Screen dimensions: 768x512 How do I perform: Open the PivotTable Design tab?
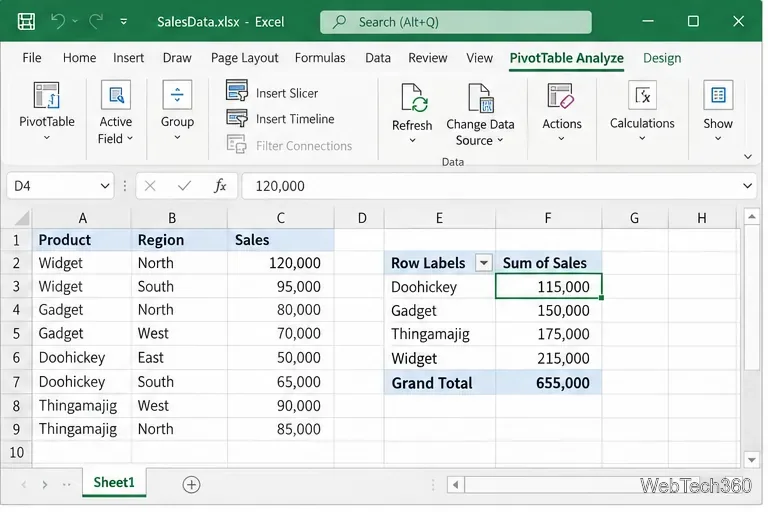pos(662,58)
